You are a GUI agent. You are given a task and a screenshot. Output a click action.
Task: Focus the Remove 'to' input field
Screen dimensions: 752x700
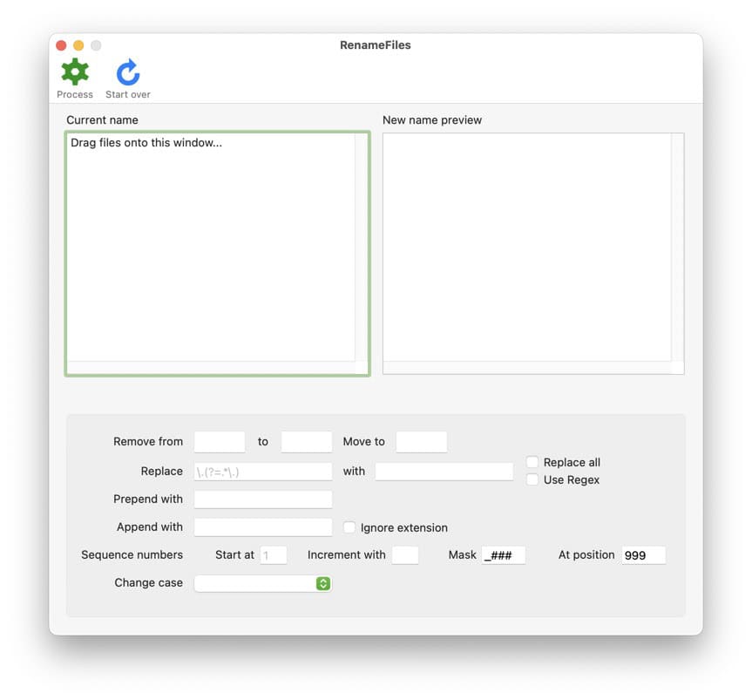pyautogui.click(x=307, y=442)
